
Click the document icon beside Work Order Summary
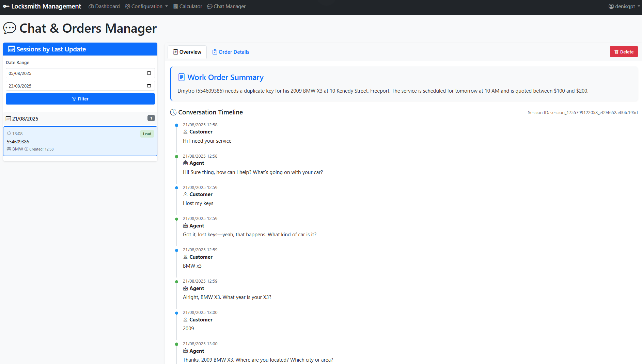pos(181,77)
